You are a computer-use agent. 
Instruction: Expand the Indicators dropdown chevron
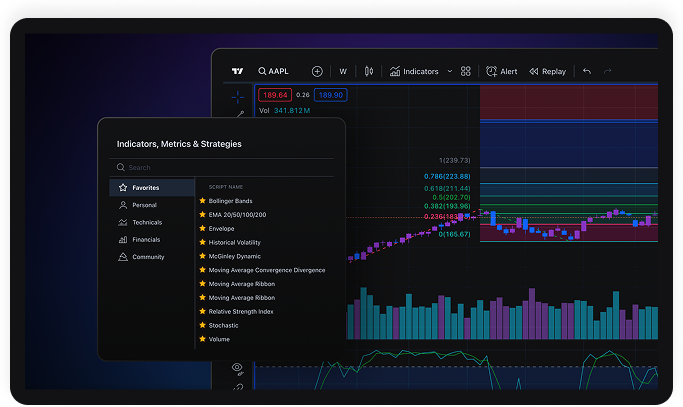(x=450, y=71)
